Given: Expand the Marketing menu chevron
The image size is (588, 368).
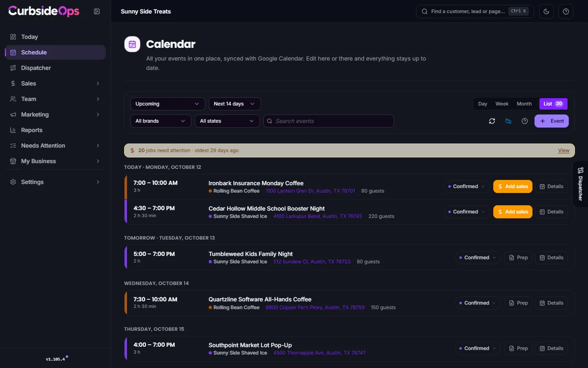Looking at the screenshot, I should pyautogui.click(x=98, y=114).
